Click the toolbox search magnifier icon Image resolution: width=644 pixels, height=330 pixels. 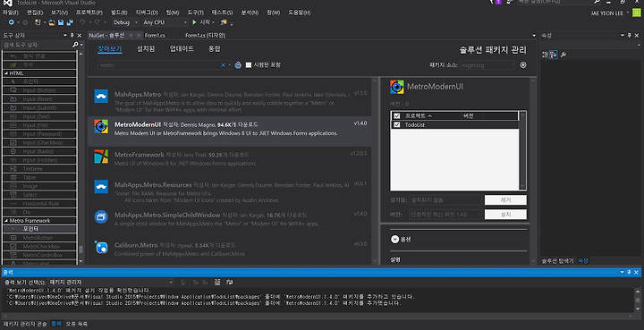(75, 45)
